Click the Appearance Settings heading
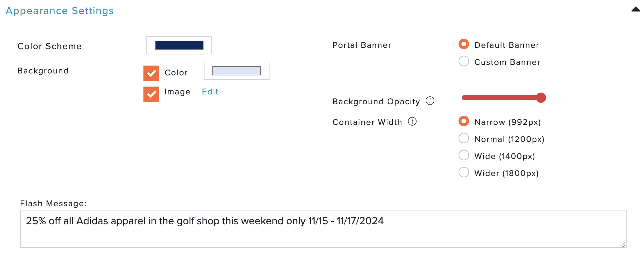 coord(60,11)
